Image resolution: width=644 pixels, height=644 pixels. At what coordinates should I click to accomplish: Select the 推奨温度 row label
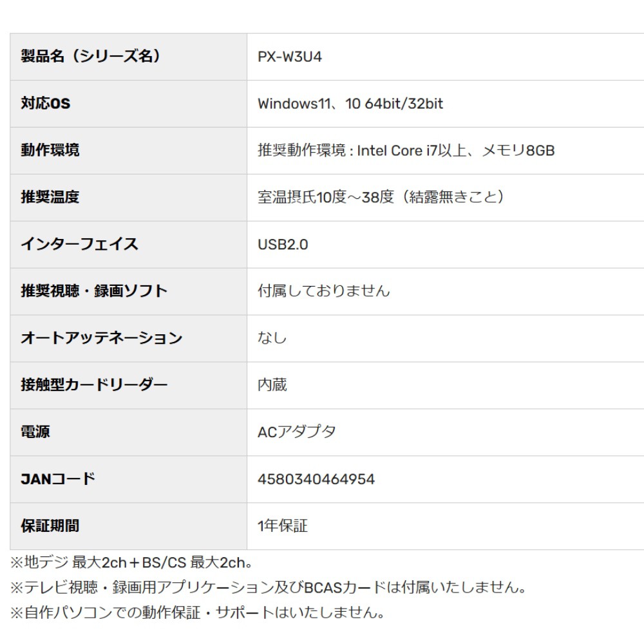pyautogui.click(x=50, y=197)
